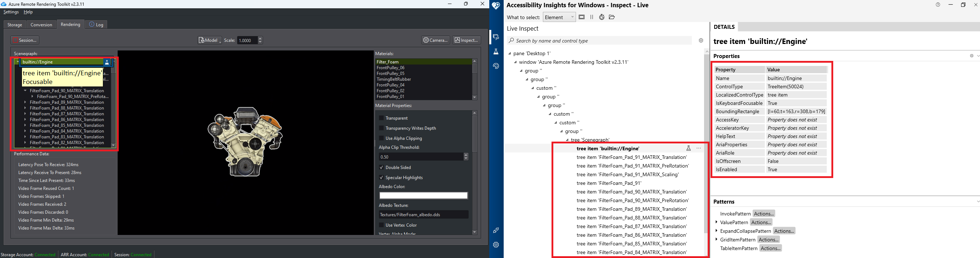Switch to the Storage tab
Screen dimensions: 980x258
[15, 25]
